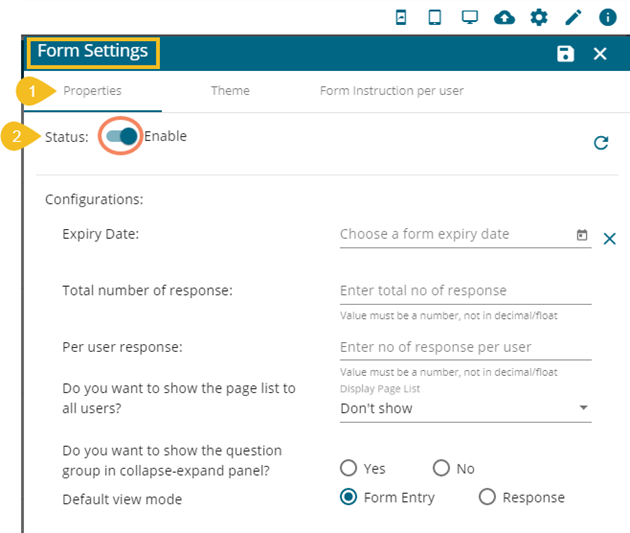Toggle the Status Enable switch

tap(122, 137)
